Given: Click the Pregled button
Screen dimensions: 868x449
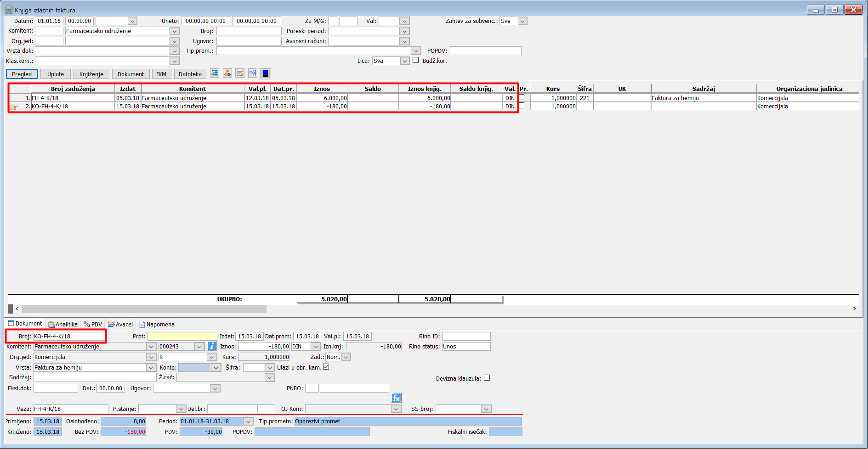Looking at the screenshot, I should (x=22, y=74).
